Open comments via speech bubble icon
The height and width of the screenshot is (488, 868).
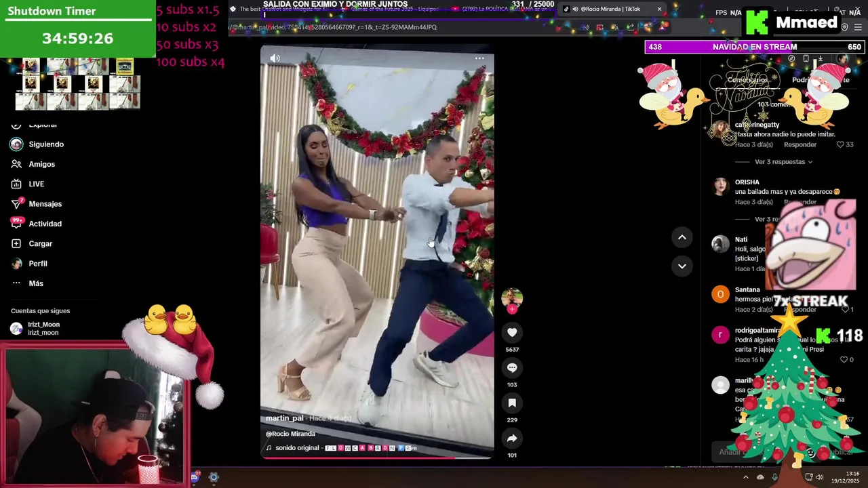click(x=512, y=367)
